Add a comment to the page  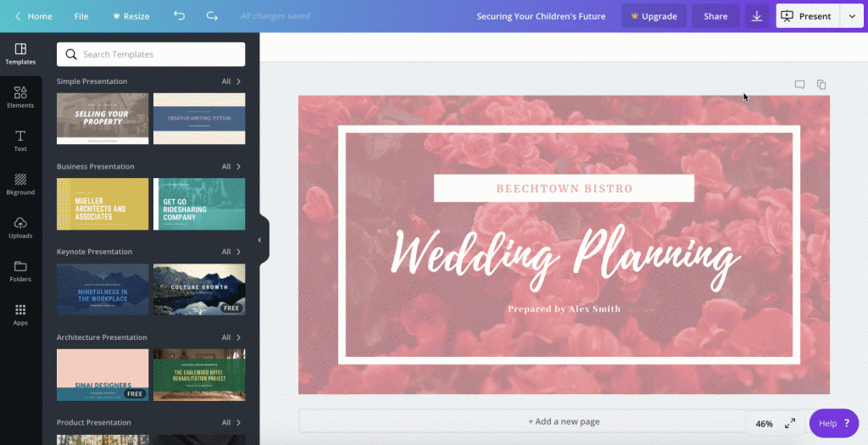799,85
